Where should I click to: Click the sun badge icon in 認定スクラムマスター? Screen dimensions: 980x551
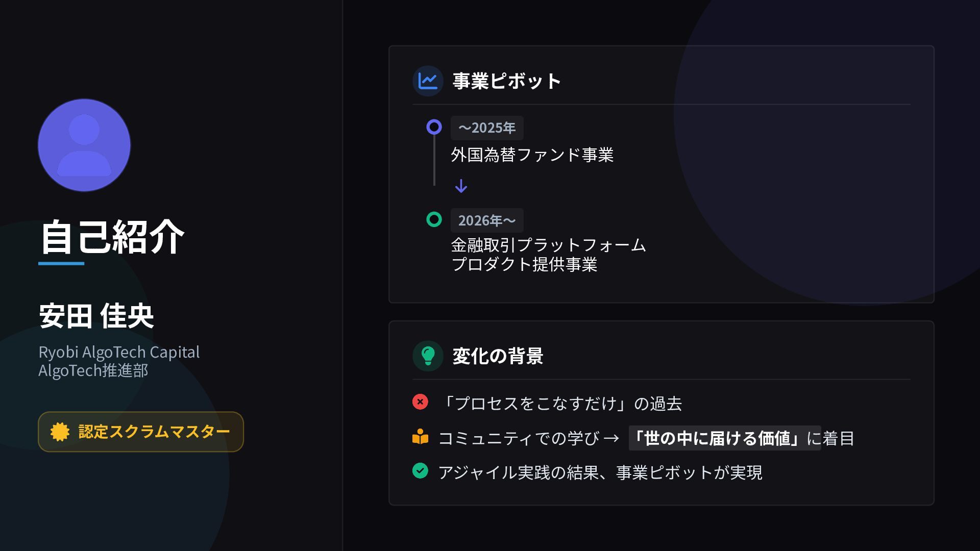pyautogui.click(x=60, y=432)
